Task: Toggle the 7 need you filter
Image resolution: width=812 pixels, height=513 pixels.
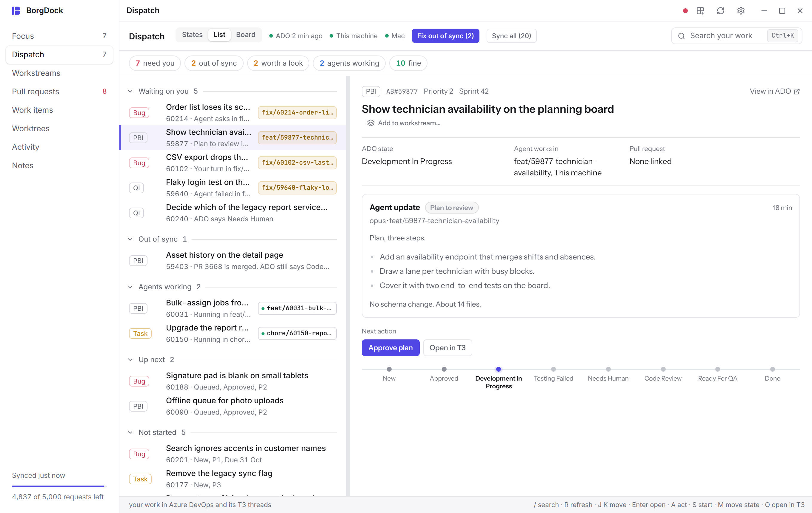Action: [x=155, y=63]
